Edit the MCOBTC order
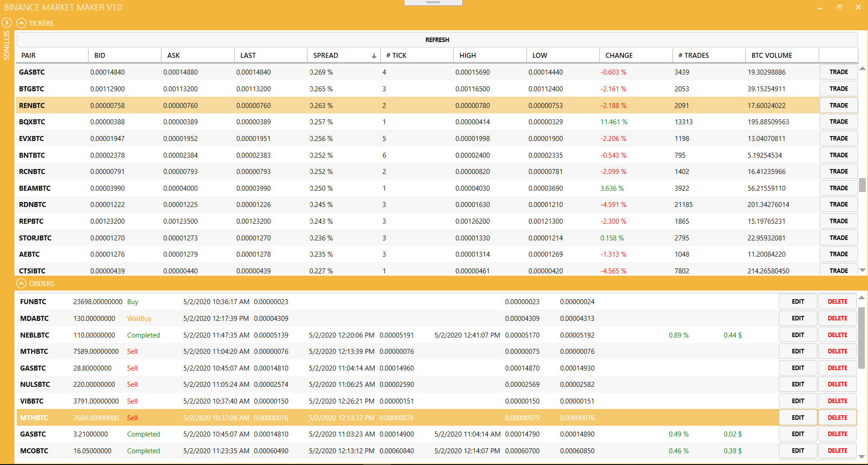This screenshot has height=465, width=868. pyautogui.click(x=798, y=451)
